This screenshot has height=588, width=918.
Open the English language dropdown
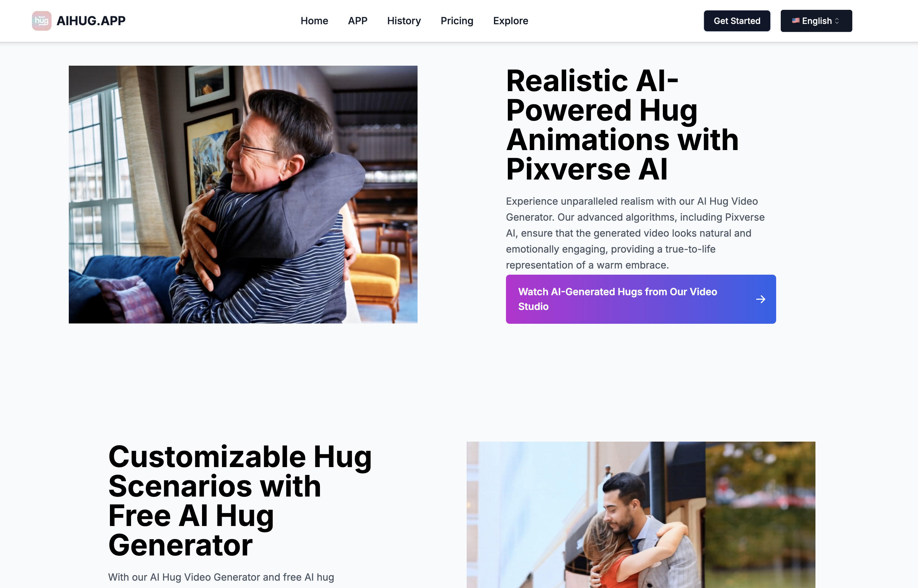coord(816,21)
